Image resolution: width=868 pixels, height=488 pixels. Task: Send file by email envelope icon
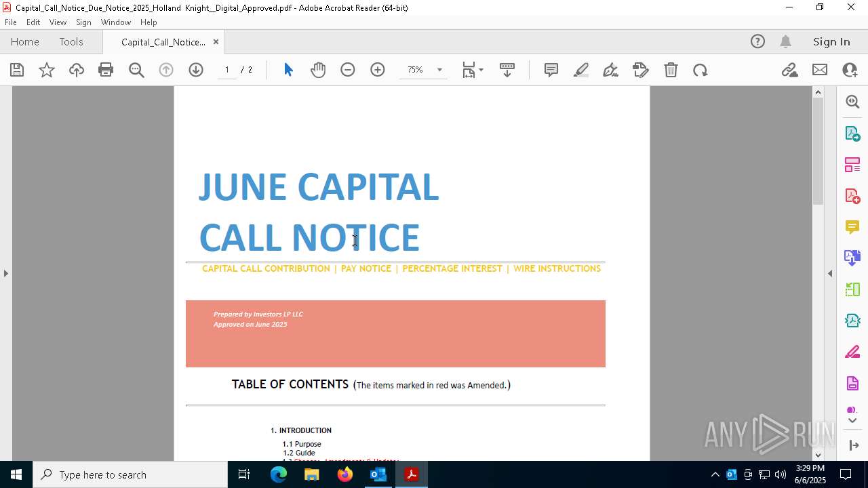[x=820, y=70]
